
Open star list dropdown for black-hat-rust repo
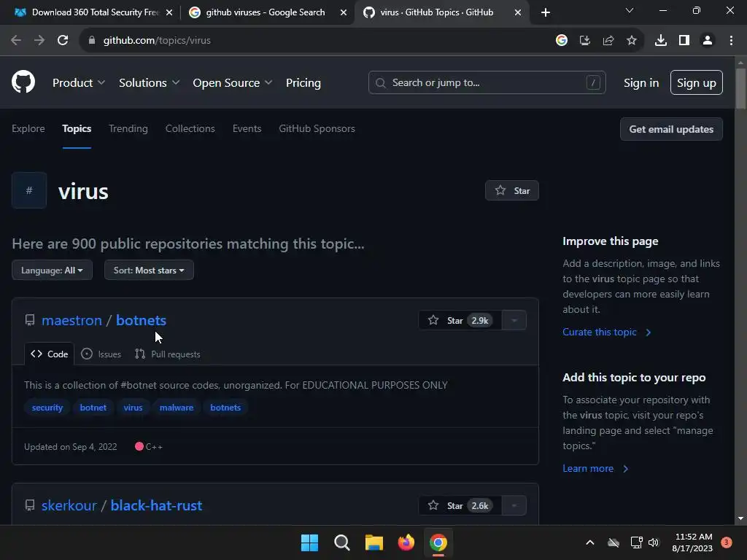514,506
